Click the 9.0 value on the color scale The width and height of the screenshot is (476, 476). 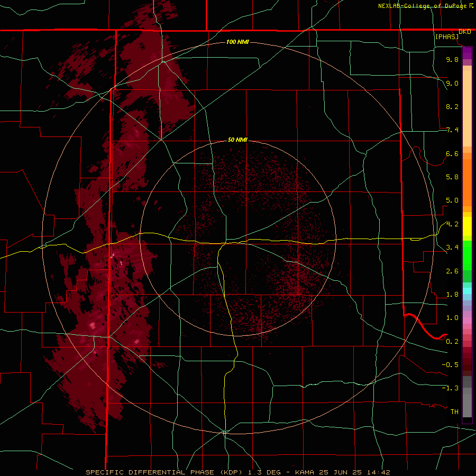coord(452,83)
